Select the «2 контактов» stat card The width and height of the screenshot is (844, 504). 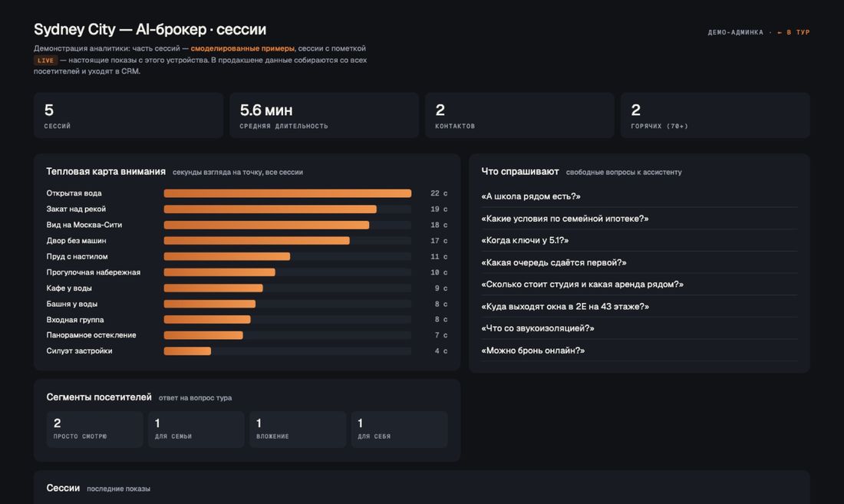click(519, 116)
